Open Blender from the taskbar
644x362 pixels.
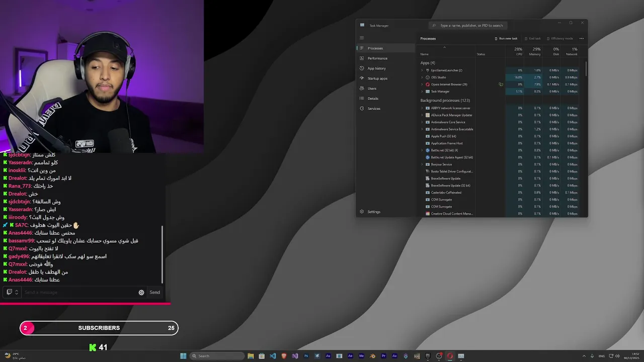[x=372, y=356]
